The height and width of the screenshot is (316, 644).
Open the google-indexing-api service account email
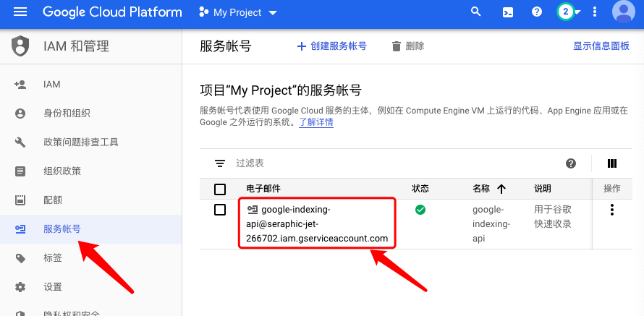317,224
